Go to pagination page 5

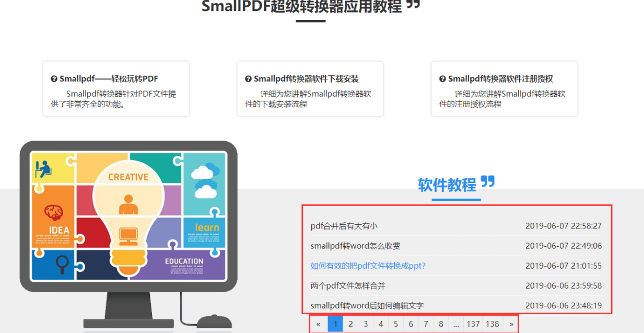[x=396, y=324]
